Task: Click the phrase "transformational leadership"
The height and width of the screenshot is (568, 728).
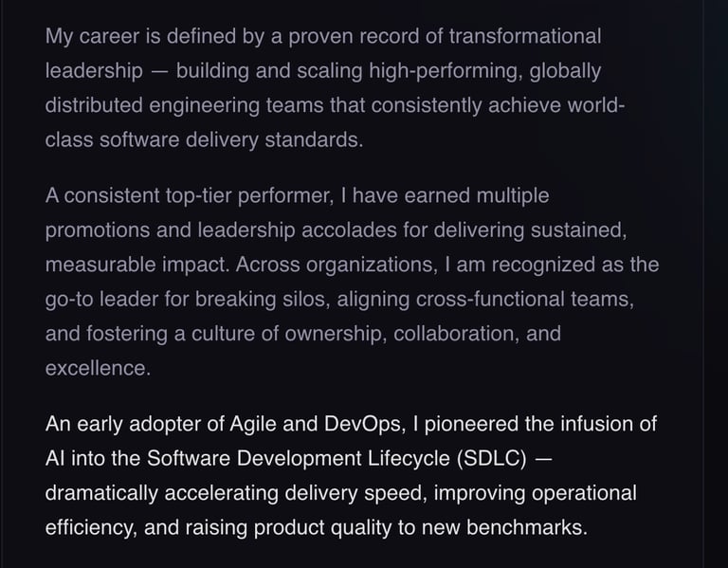Action: pos(524,37)
